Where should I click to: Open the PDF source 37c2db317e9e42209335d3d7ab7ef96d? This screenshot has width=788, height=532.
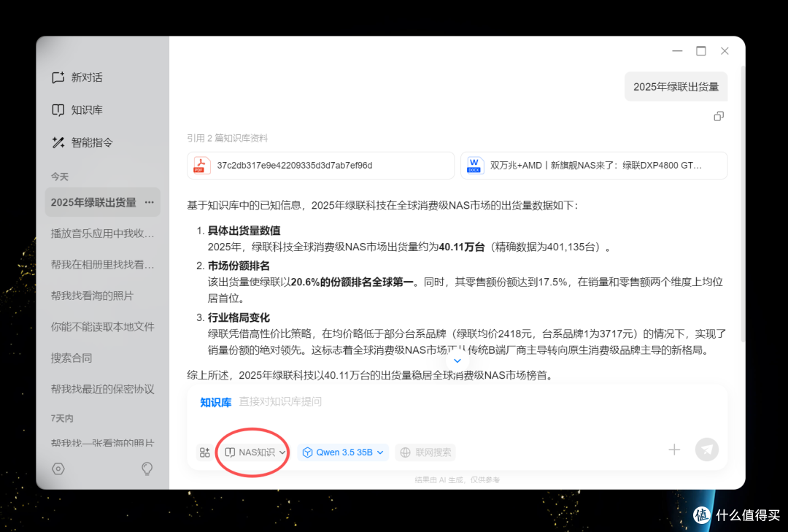(x=320, y=166)
